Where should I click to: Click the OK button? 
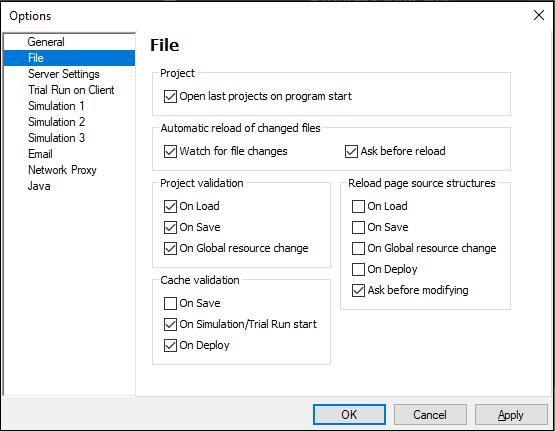tap(349, 414)
